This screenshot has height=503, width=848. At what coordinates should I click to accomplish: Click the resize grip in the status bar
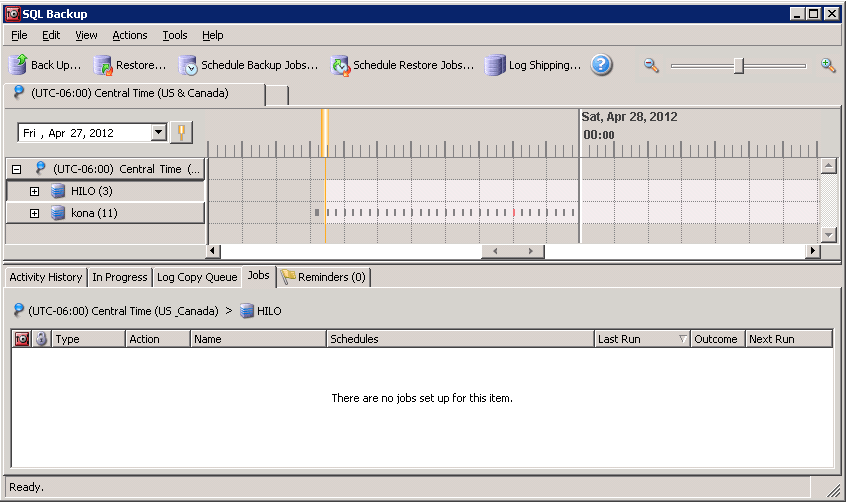point(833,490)
